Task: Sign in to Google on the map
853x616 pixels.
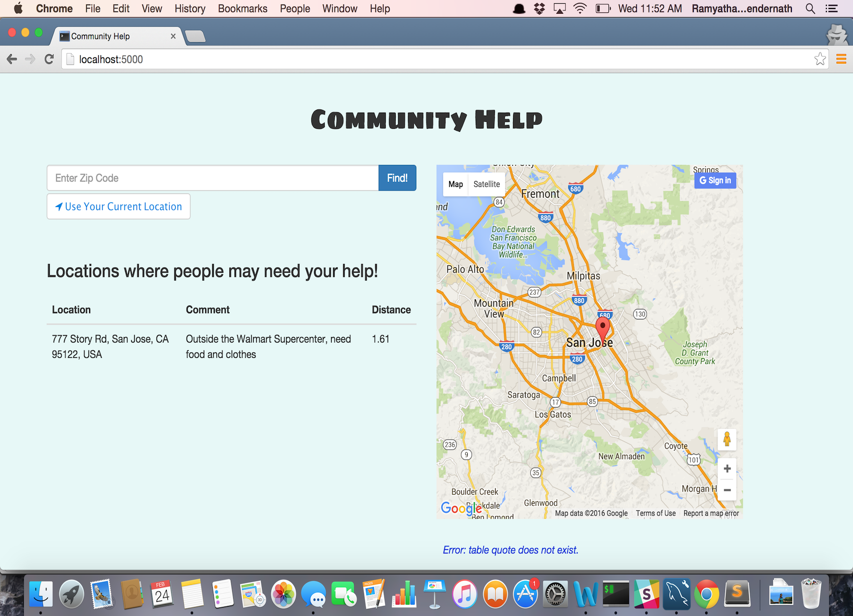Action: click(715, 180)
